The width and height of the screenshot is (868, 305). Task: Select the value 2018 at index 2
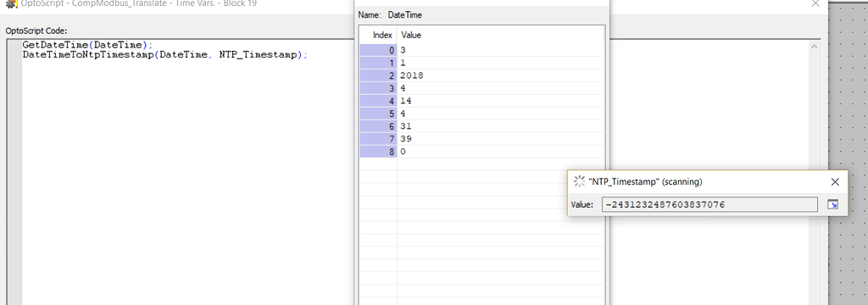(413, 76)
